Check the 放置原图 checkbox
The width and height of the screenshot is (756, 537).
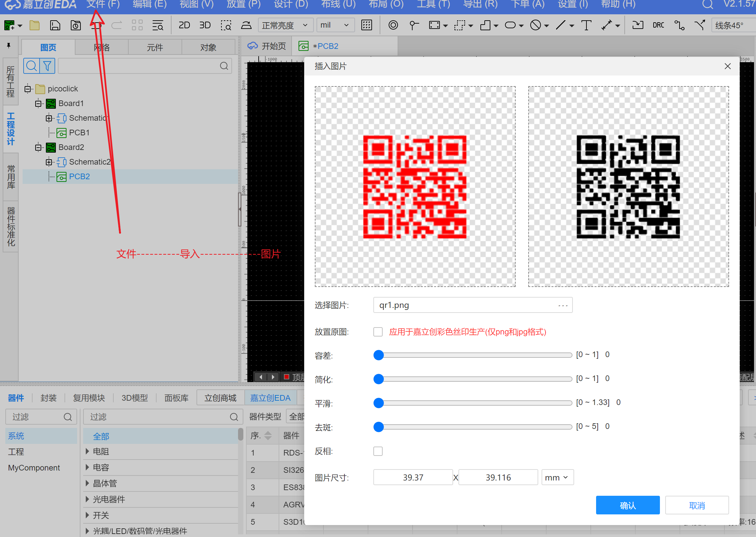378,332
